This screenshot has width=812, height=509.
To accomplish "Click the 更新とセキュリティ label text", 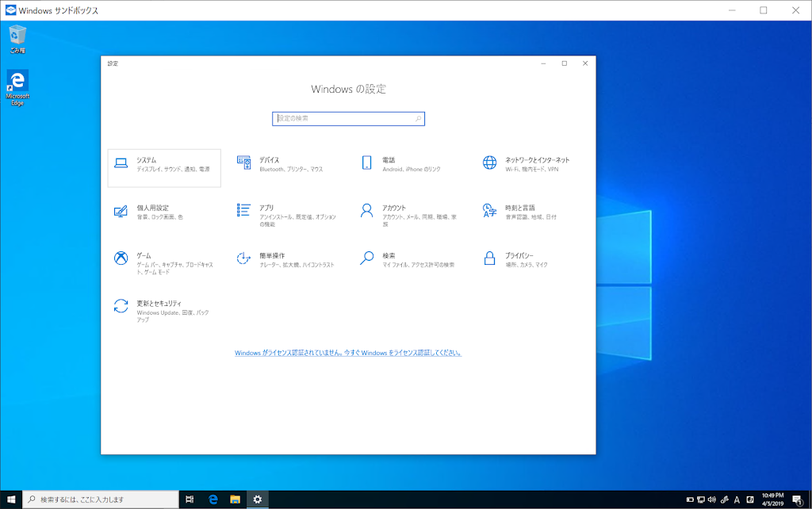I will pyautogui.click(x=159, y=304).
